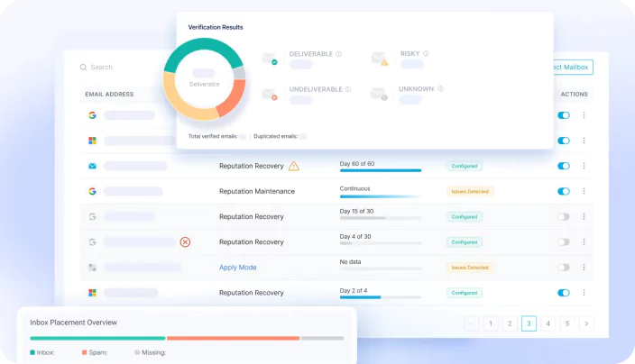Viewport: 635px width, 364px height.
Task: Click Issues Detected badge in the Reputation Maintenance row
Action: point(470,191)
